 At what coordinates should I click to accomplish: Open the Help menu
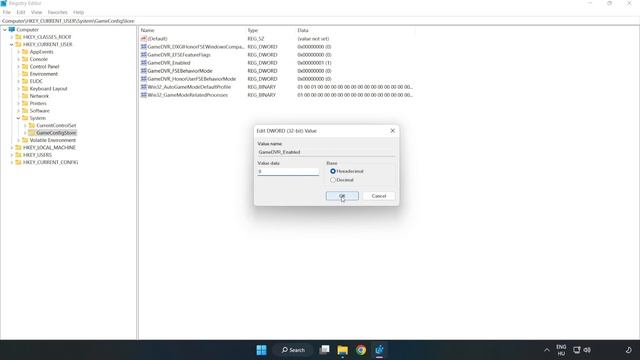(78, 12)
